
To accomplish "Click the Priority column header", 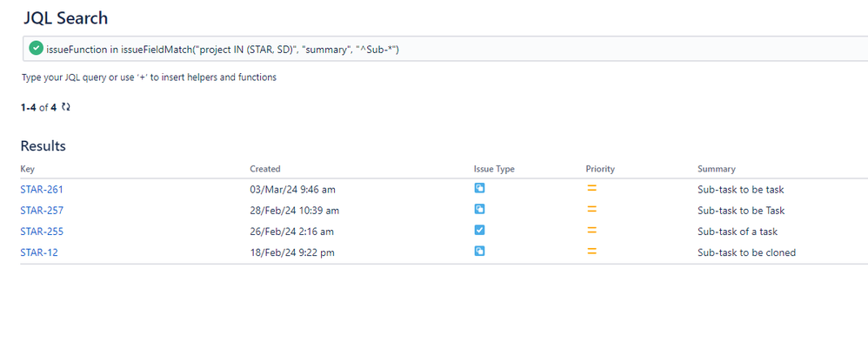I will click(x=600, y=169).
